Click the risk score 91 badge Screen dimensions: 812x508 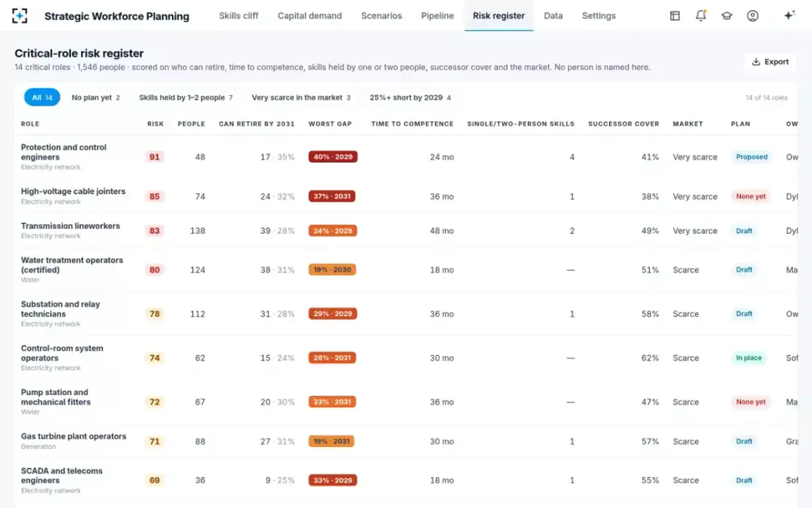coord(155,157)
